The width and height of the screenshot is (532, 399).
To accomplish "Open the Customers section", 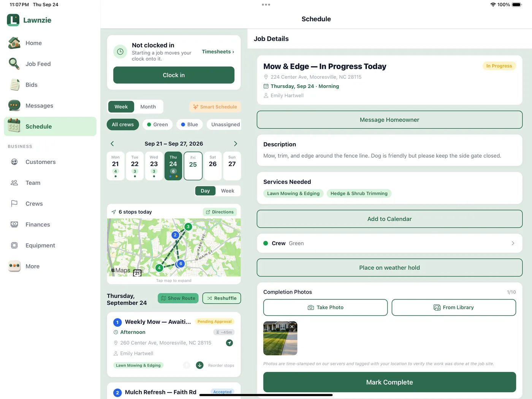I will (x=50, y=162).
